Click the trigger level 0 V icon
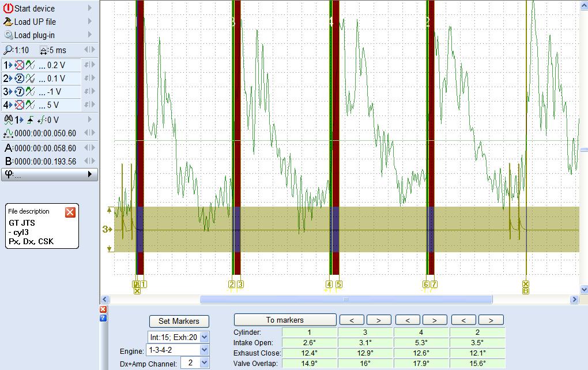Screen dimensions: 588x370 coord(42,120)
